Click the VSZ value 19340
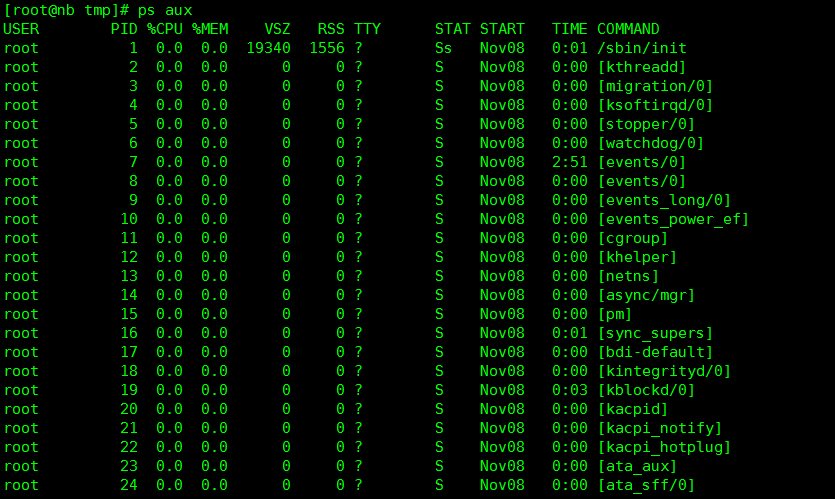The width and height of the screenshot is (835, 499). (268, 48)
